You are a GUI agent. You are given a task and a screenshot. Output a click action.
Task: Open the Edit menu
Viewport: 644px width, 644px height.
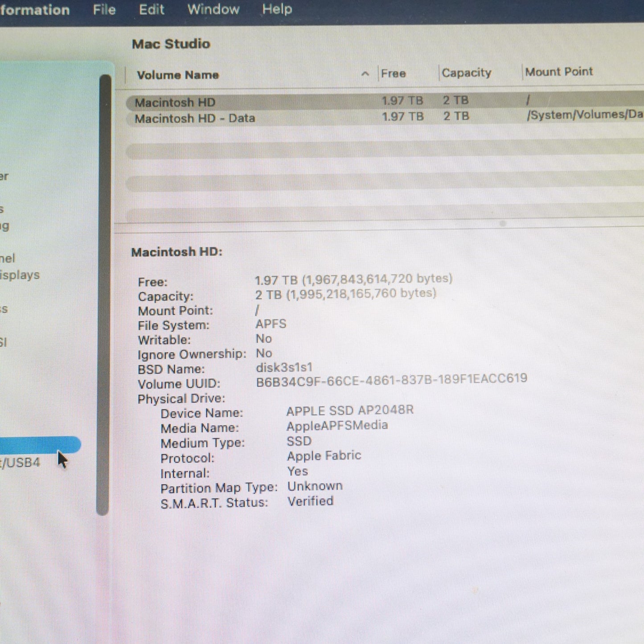tap(152, 9)
